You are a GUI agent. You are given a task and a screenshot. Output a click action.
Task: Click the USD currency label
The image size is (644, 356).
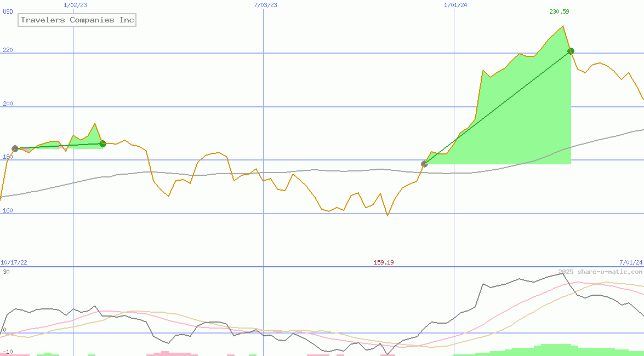(x=8, y=12)
